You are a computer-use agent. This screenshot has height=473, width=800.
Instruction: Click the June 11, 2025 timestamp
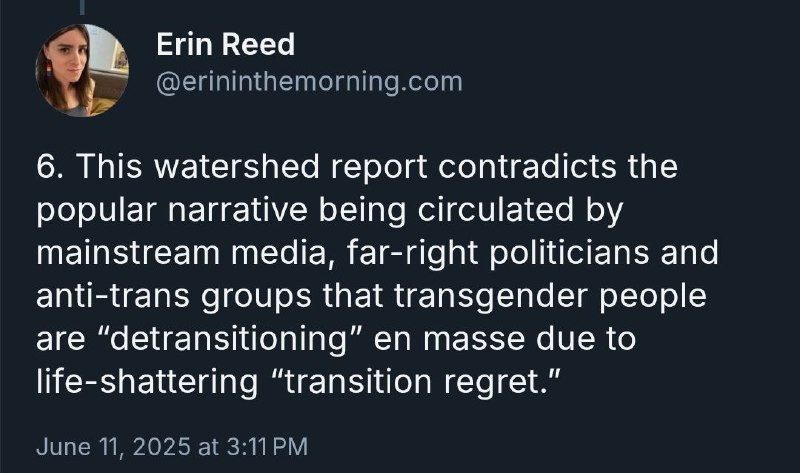click(x=172, y=446)
